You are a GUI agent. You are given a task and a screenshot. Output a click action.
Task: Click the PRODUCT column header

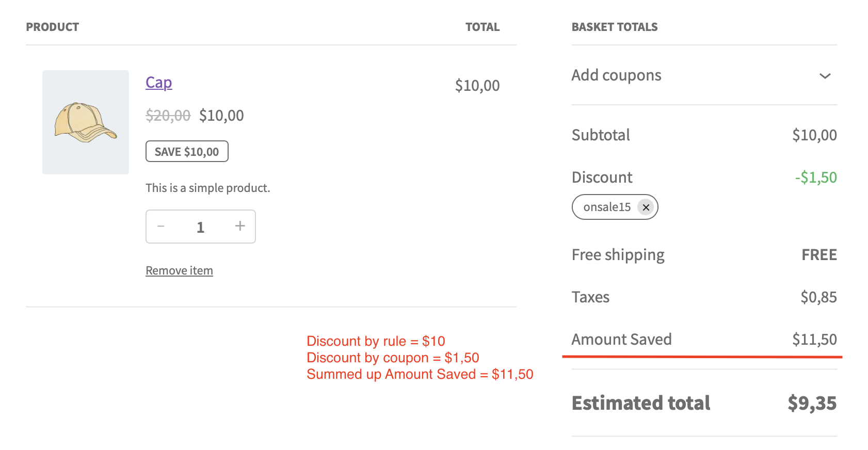click(x=53, y=27)
